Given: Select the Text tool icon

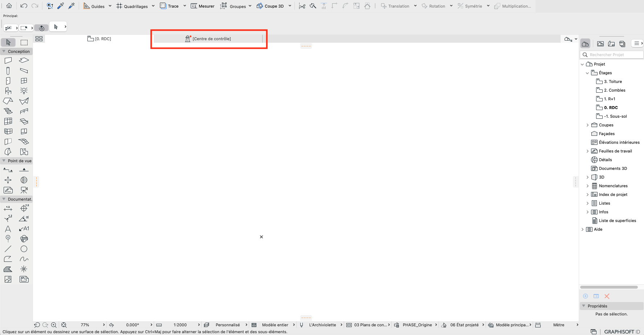Looking at the screenshot, I should pos(8,229).
